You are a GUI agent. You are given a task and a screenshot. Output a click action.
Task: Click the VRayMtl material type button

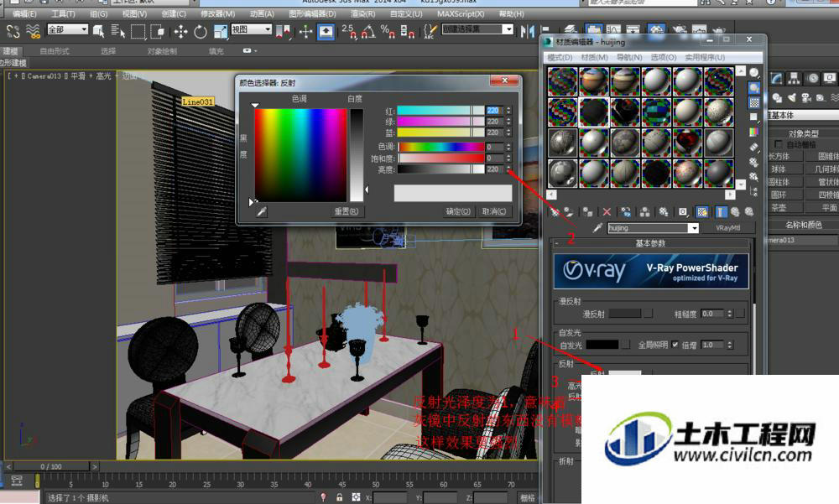pos(727,228)
